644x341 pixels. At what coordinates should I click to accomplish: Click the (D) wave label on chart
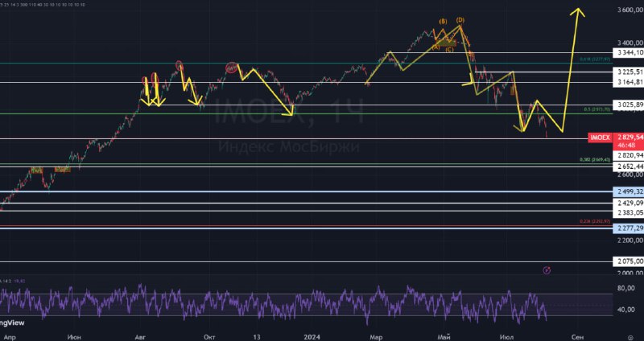pyautogui.click(x=460, y=19)
